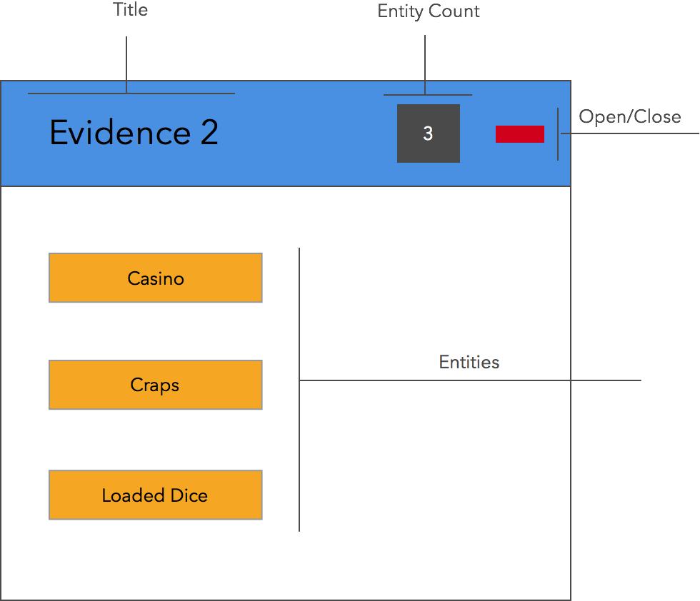The width and height of the screenshot is (700, 601).
Task: Click the leader line below the Title label
Action: click(126, 65)
